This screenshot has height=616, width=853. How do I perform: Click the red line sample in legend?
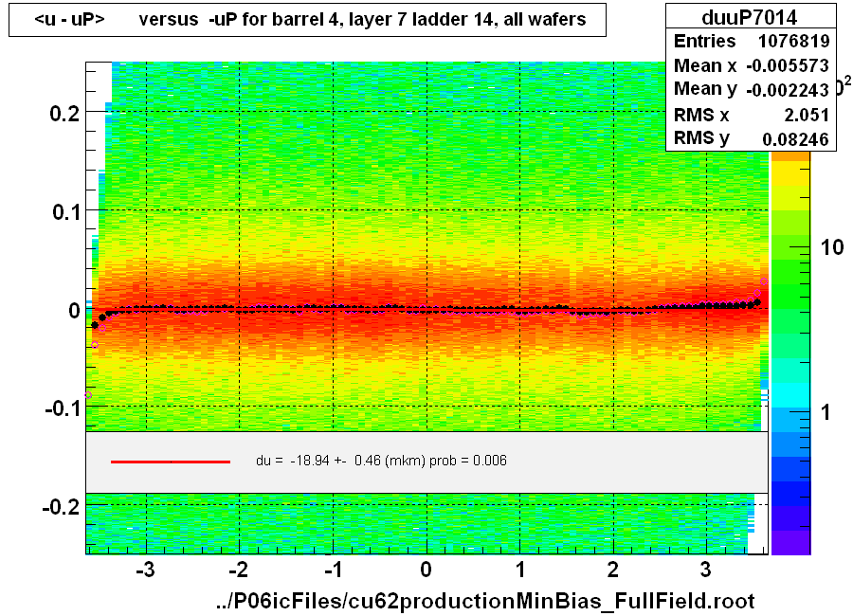(171, 462)
